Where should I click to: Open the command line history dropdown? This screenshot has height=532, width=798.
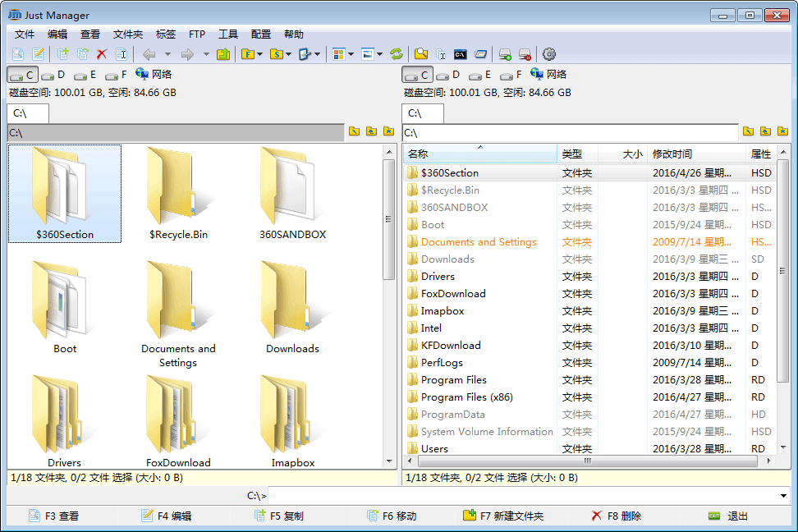click(x=784, y=496)
